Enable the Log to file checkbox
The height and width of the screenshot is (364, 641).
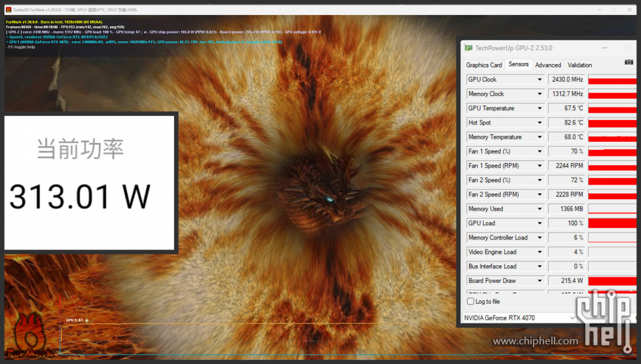(471, 302)
